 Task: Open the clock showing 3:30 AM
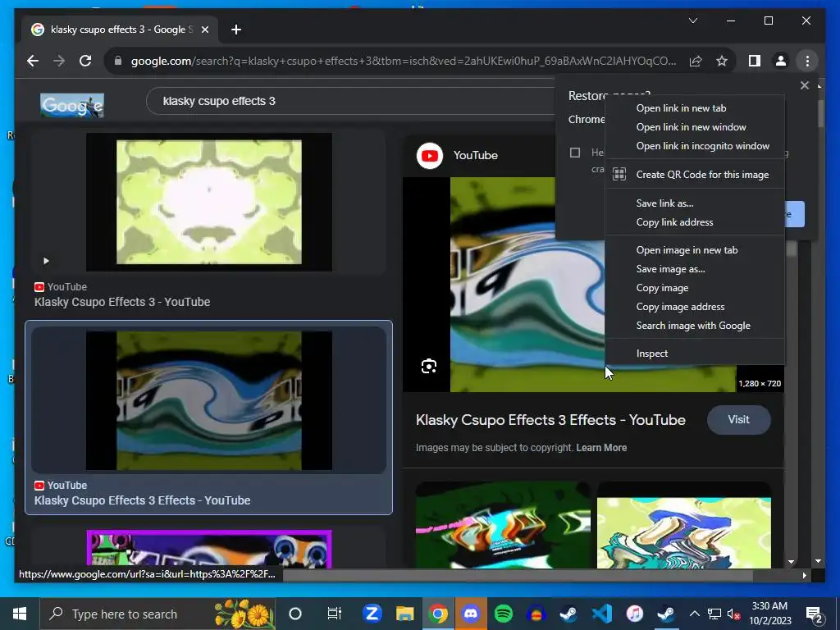(769, 614)
